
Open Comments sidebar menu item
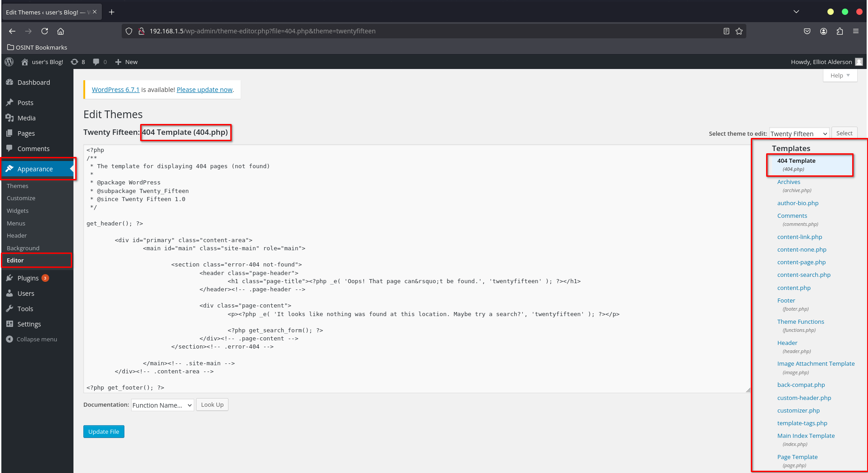coord(37,149)
